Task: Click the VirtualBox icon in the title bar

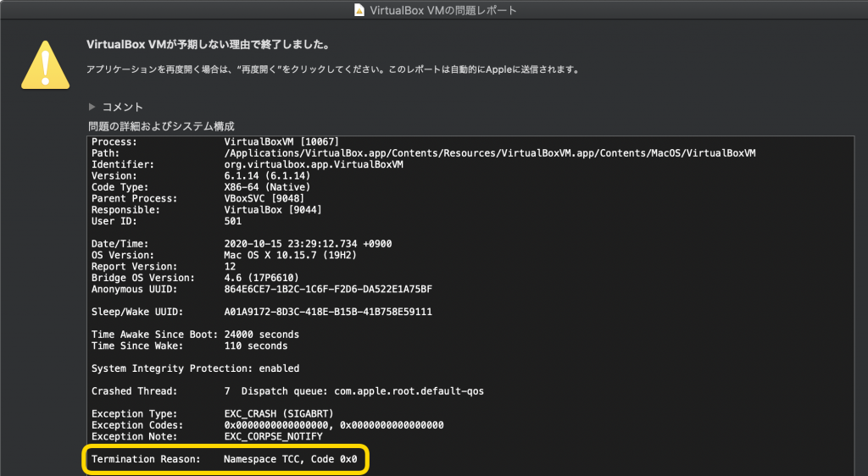Action: pyautogui.click(x=359, y=10)
